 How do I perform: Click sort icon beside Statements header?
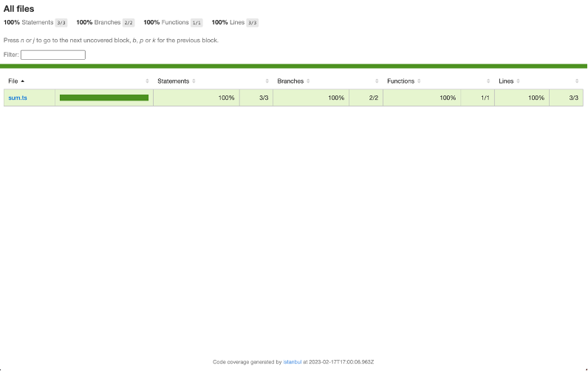tap(194, 81)
